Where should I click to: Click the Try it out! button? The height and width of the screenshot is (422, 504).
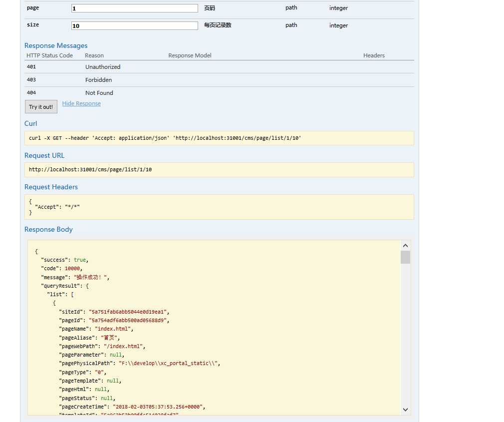41,107
